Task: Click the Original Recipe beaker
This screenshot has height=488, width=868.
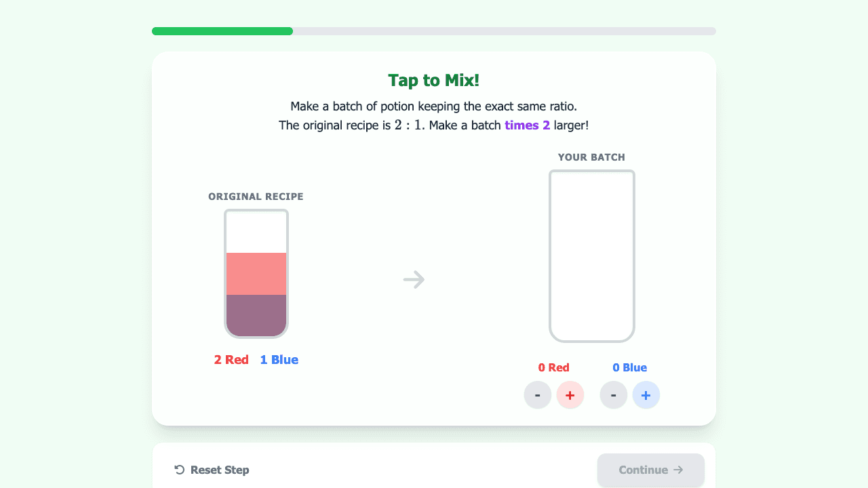Action: point(256,273)
